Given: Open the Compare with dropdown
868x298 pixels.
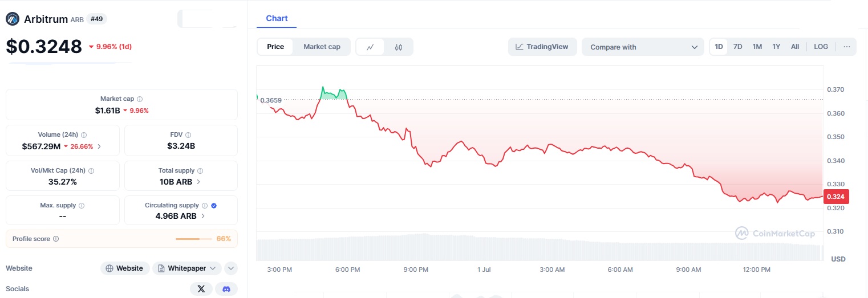Looking at the screenshot, I should [643, 47].
